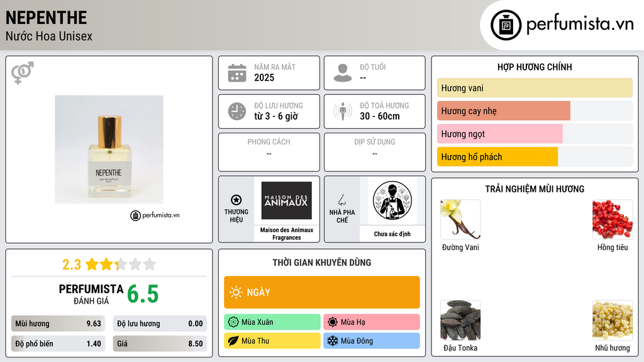
Task: Click the Mùa Thu season tag
Action: [x=272, y=341]
